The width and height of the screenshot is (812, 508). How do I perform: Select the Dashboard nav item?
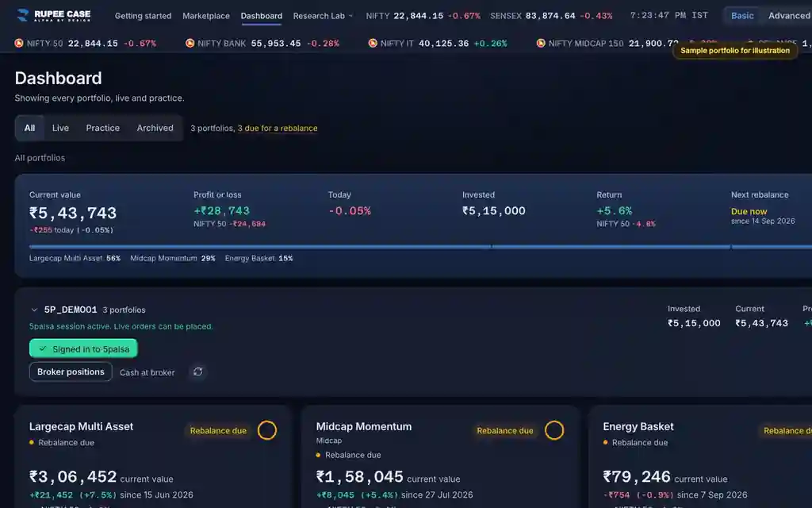click(262, 16)
